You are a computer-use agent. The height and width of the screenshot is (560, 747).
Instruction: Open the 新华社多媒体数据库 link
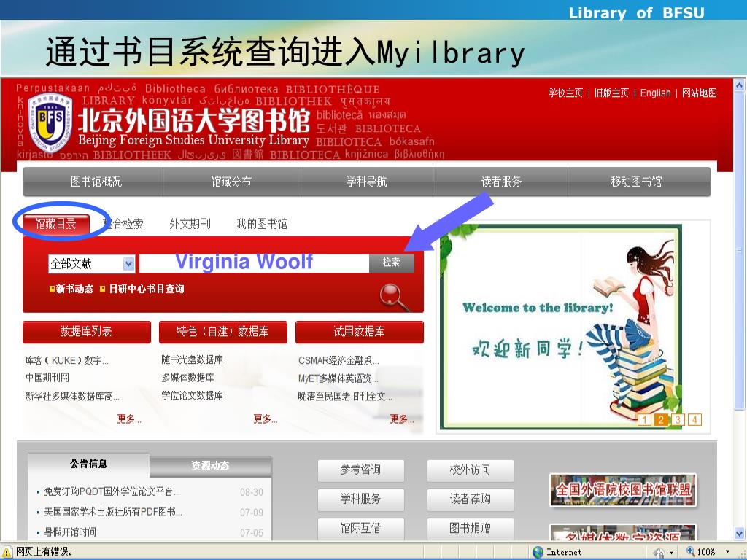click(72, 396)
